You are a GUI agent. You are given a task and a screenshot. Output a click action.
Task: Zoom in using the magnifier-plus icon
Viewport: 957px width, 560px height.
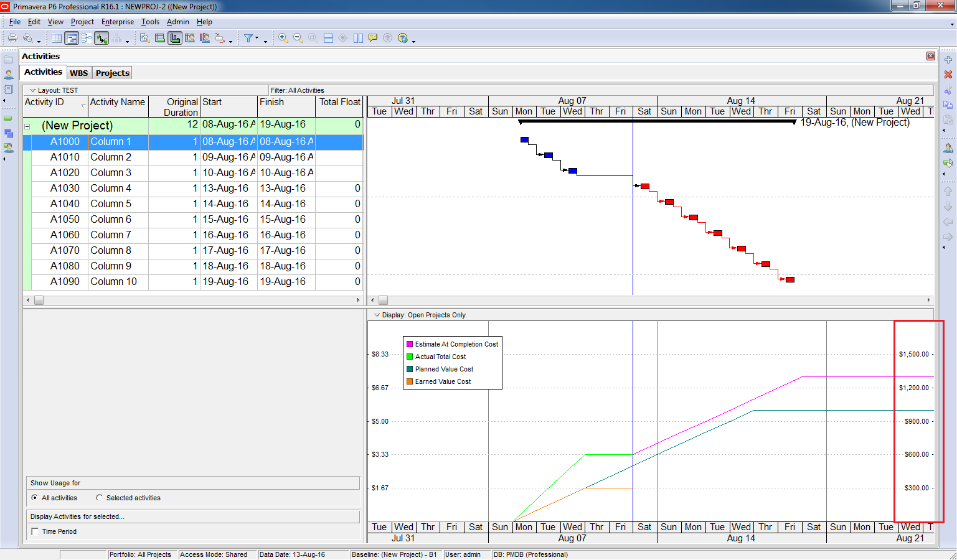pyautogui.click(x=283, y=38)
